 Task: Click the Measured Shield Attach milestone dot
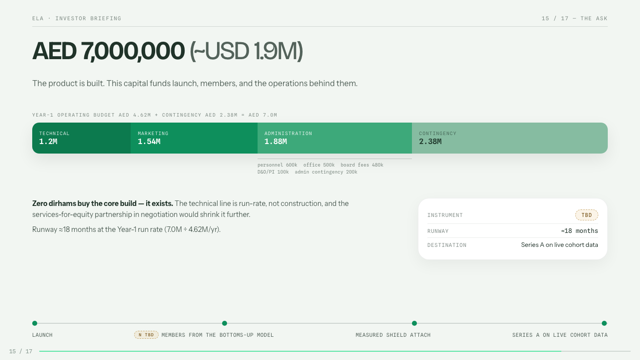point(414,323)
